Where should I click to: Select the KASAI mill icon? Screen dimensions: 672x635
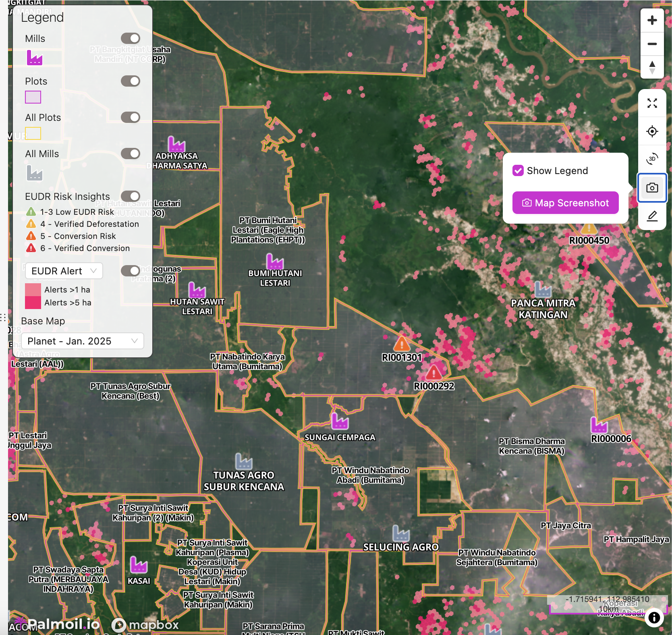139,564
